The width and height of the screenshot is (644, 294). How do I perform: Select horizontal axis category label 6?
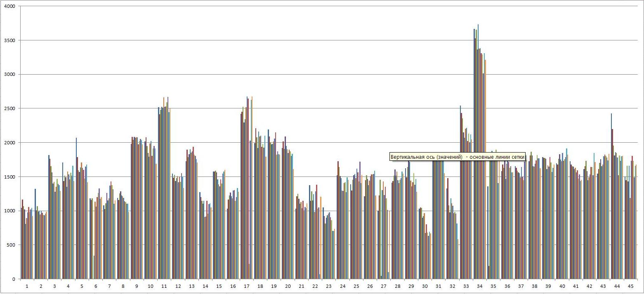click(96, 286)
